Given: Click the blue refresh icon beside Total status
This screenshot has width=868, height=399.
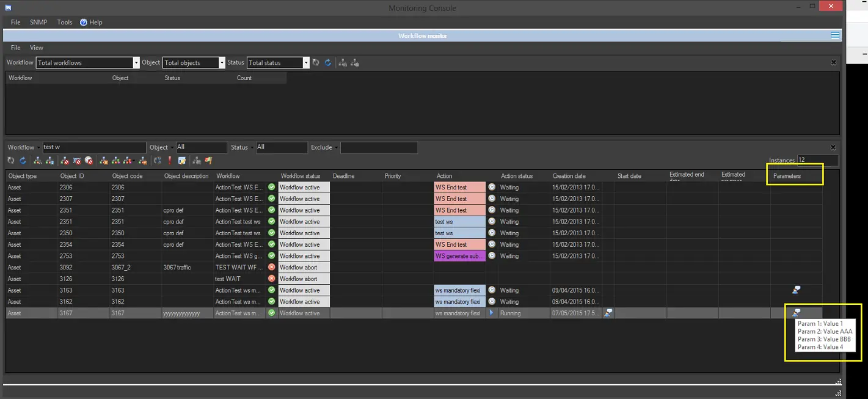Looking at the screenshot, I should click(327, 62).
